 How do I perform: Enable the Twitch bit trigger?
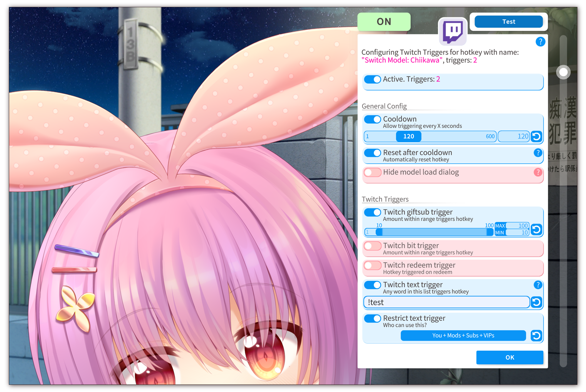[372, 246]
